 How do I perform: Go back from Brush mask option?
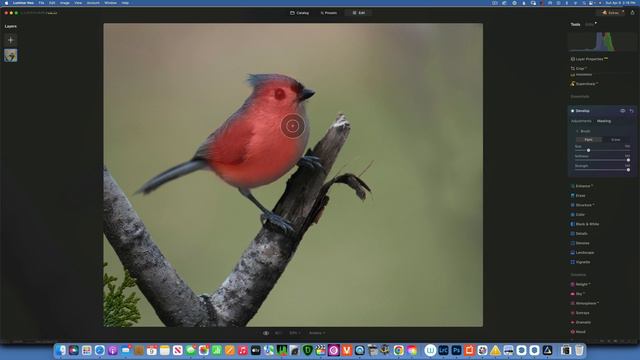coord(577,131)
